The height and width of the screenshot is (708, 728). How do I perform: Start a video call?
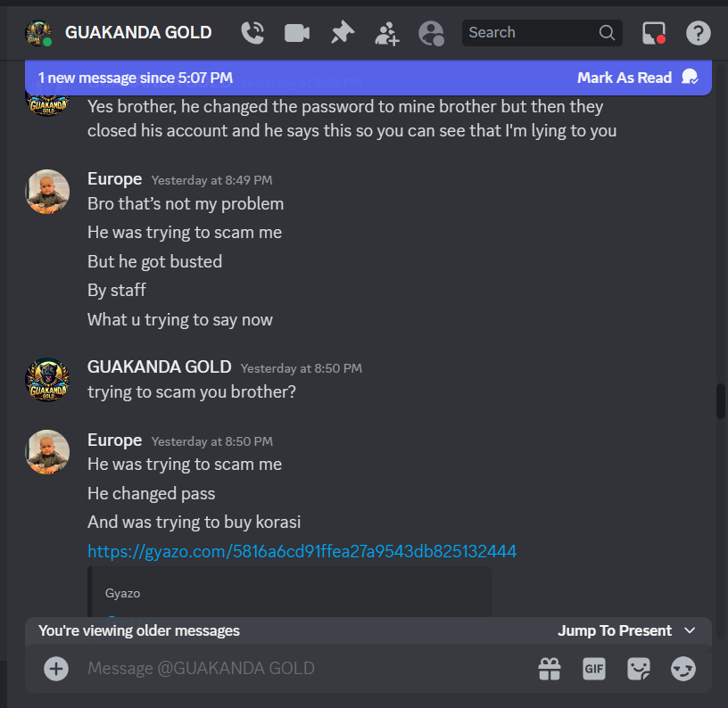click(x=297, y=33)
